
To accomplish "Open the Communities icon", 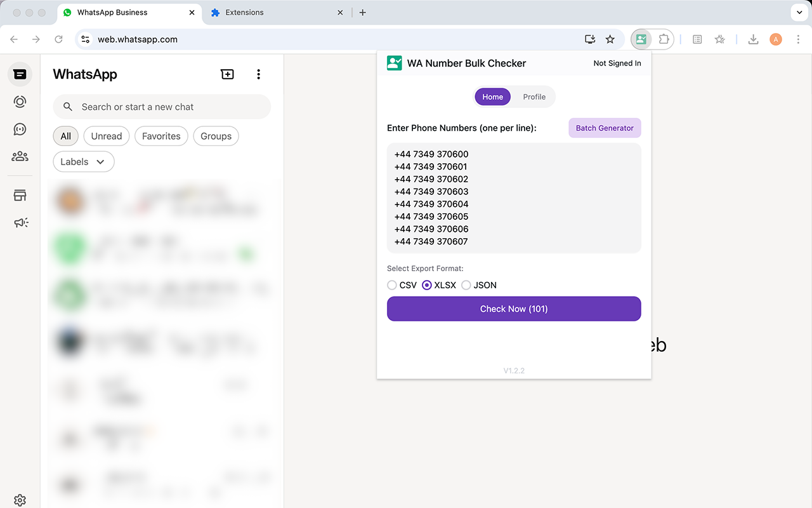I will [20, 156].
